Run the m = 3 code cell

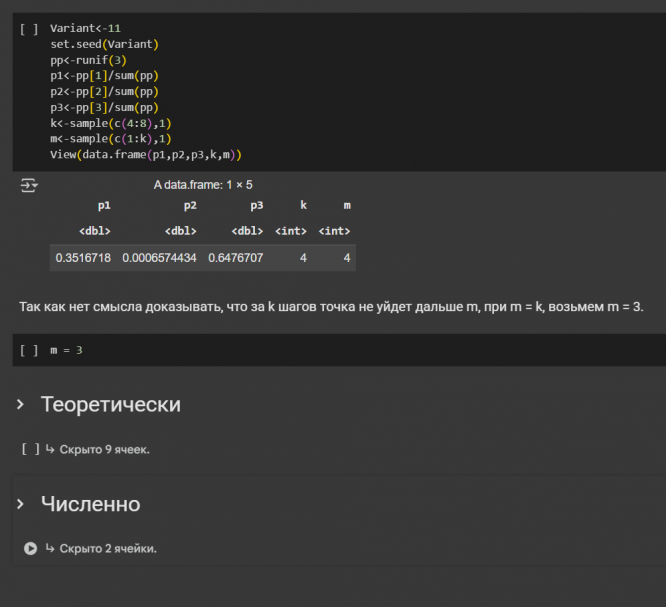28,350
